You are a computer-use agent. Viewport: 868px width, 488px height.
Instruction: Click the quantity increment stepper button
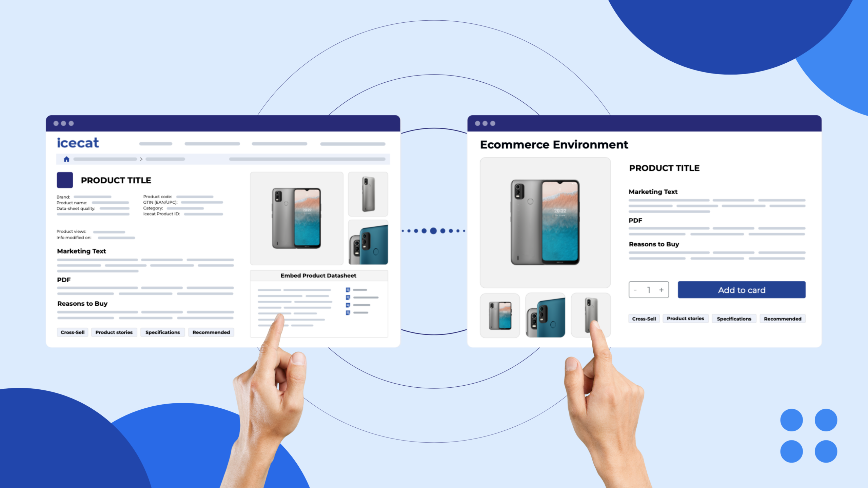click(x=661, y=290)
